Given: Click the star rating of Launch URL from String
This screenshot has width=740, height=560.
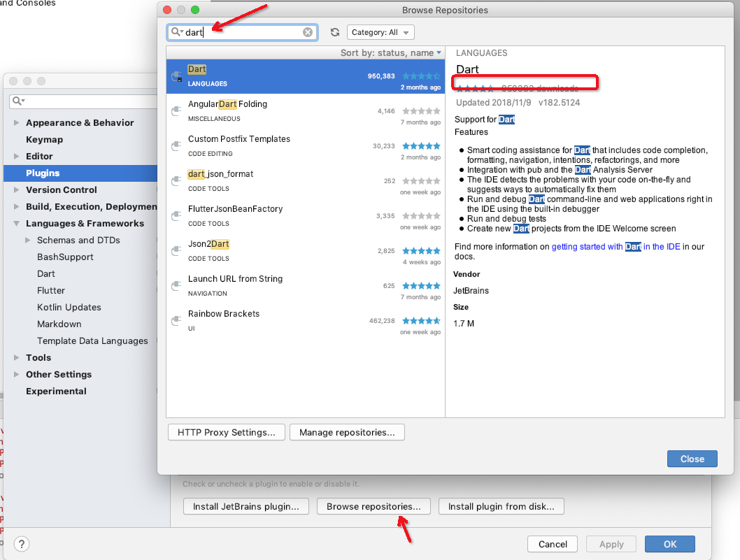Looking at the screenshot, I should tap(421, 285).
